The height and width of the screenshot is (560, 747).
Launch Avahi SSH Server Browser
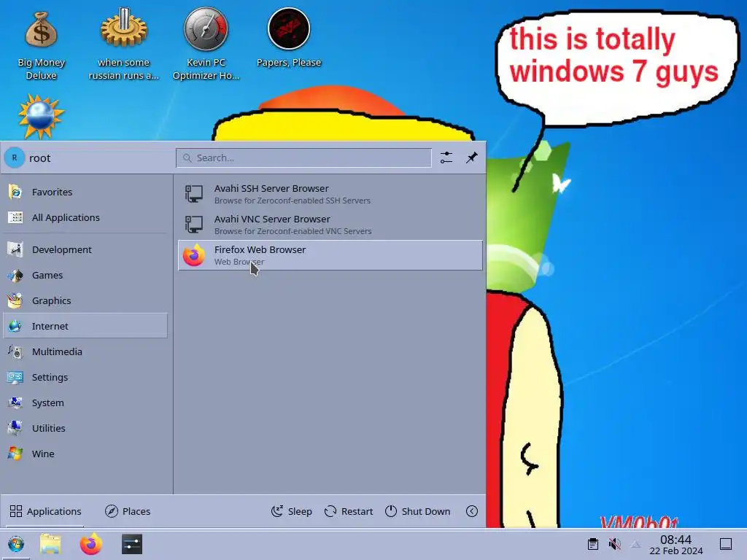[330, 194]
